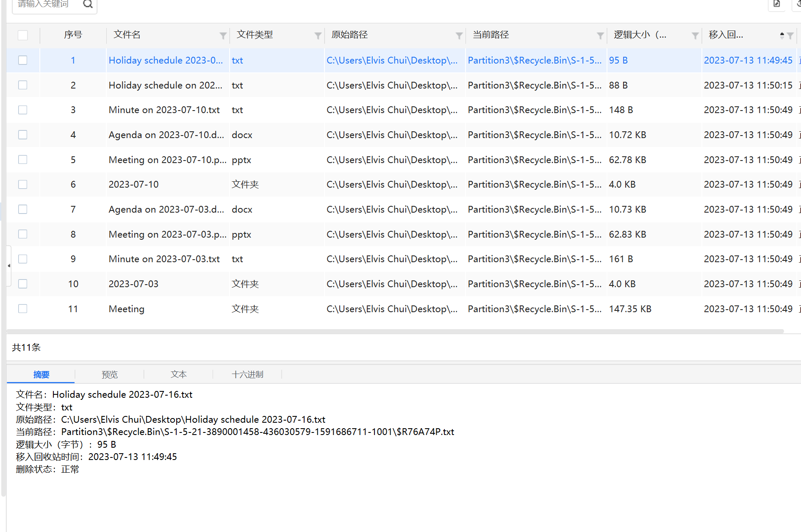Click the 当前路径 line in summary panel
The height and width of the screenshot is (532, 801).
tap(235, 432)
